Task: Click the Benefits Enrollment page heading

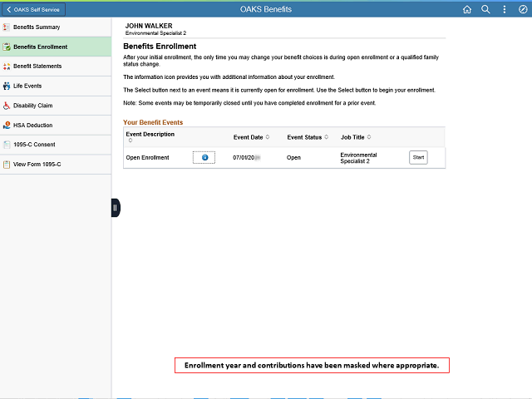Action: click(x=160, y=47)
